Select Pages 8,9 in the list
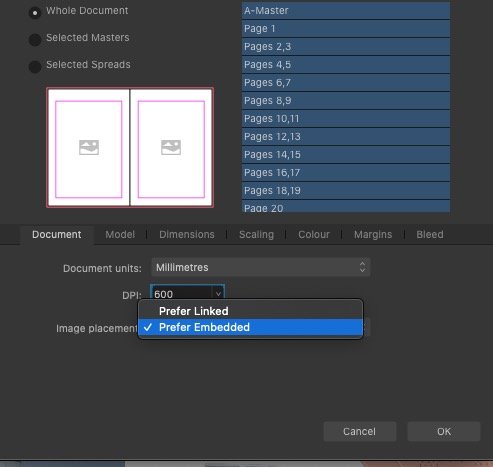493x467 pixels. (x=346, y=101)
